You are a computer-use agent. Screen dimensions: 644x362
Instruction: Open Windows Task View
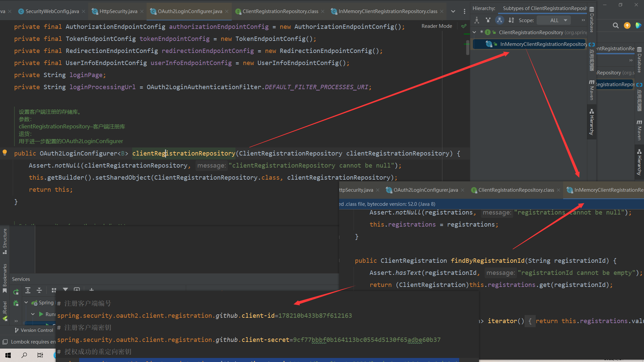pos(40,355)
